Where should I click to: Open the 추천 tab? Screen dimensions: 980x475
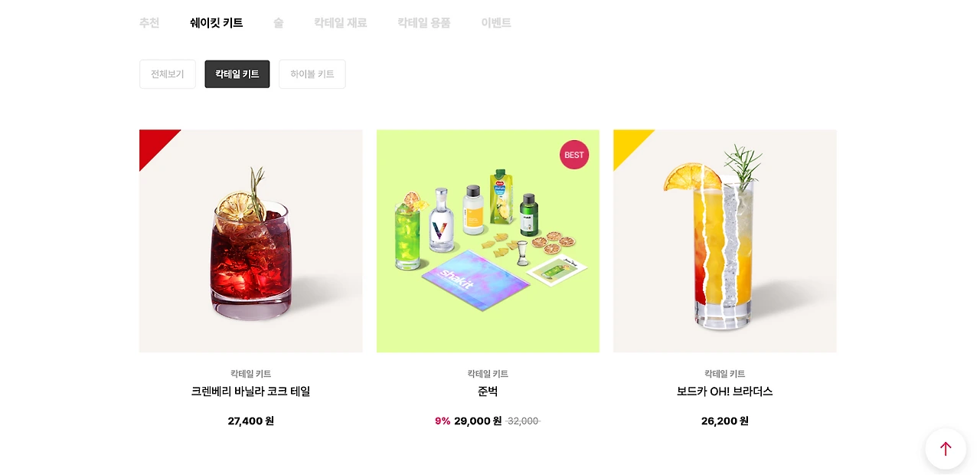coord(149,23)
